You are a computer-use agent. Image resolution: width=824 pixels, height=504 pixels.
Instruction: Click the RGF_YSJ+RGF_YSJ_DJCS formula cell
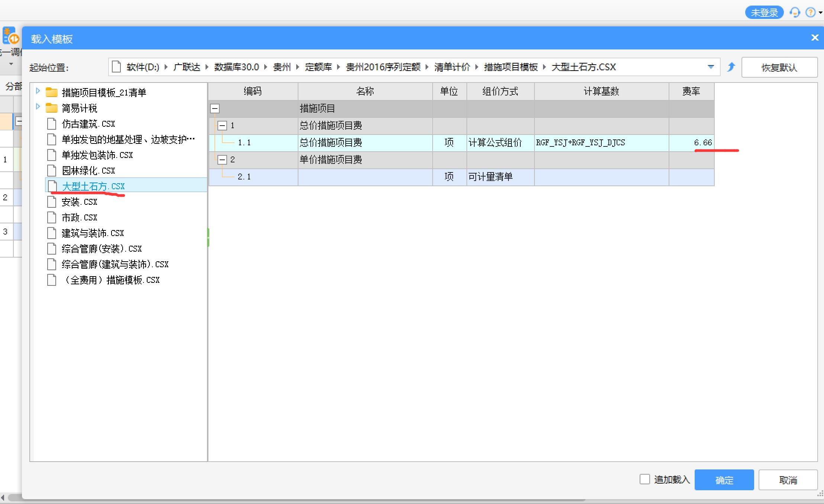(601, 143)
